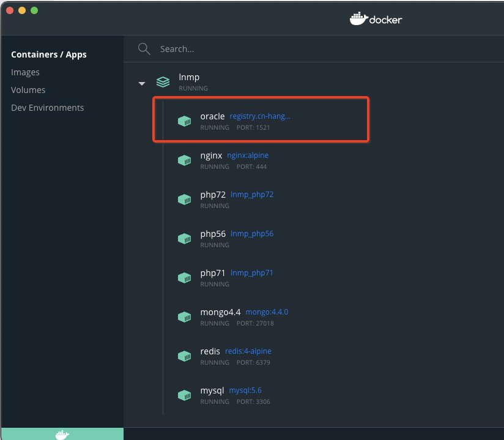504x440 pixels.
Task: Click the Docker whale icon in bottom bar
Action: coord(62,434)
